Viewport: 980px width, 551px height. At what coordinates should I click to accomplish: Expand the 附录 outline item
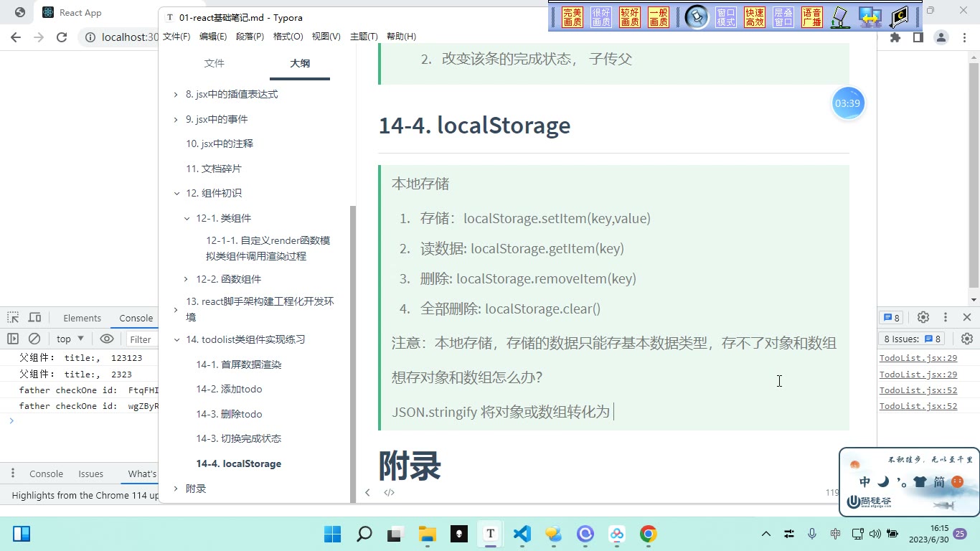coord(176,489)
